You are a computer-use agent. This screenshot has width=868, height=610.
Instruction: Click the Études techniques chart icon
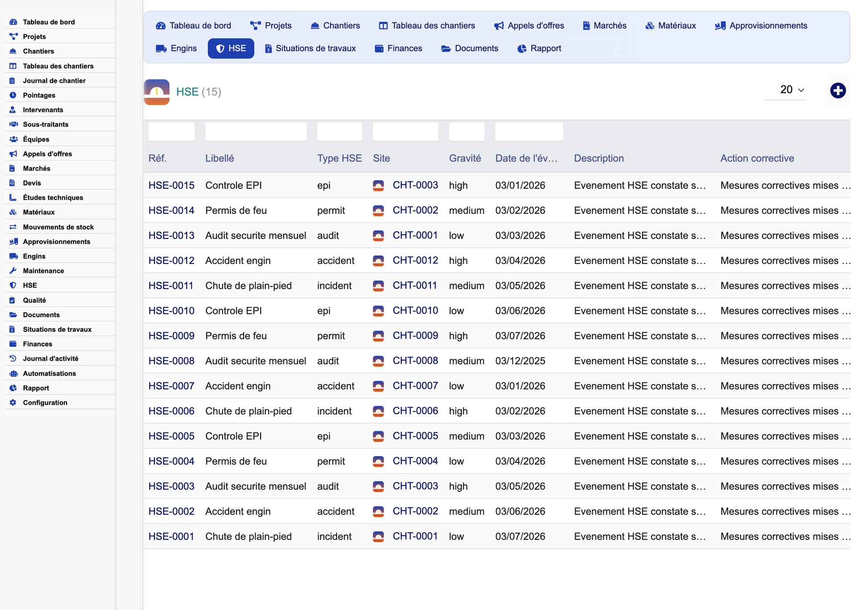click(13, 198)
